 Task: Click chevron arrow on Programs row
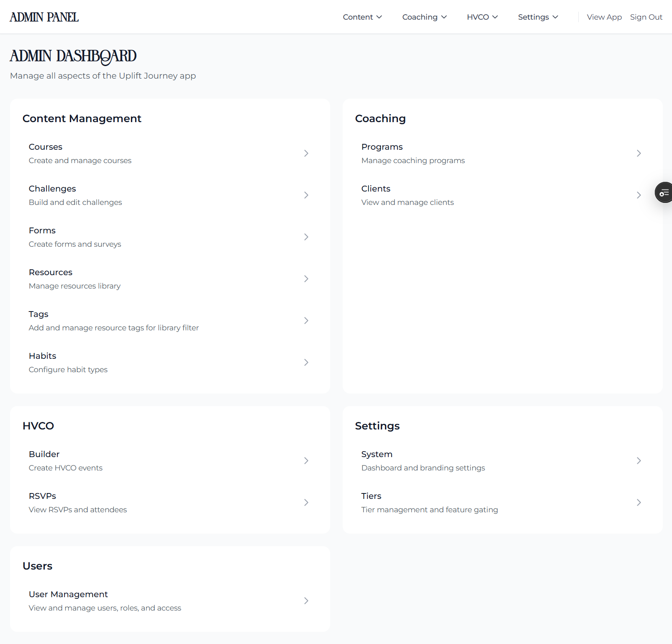(639, 153)
